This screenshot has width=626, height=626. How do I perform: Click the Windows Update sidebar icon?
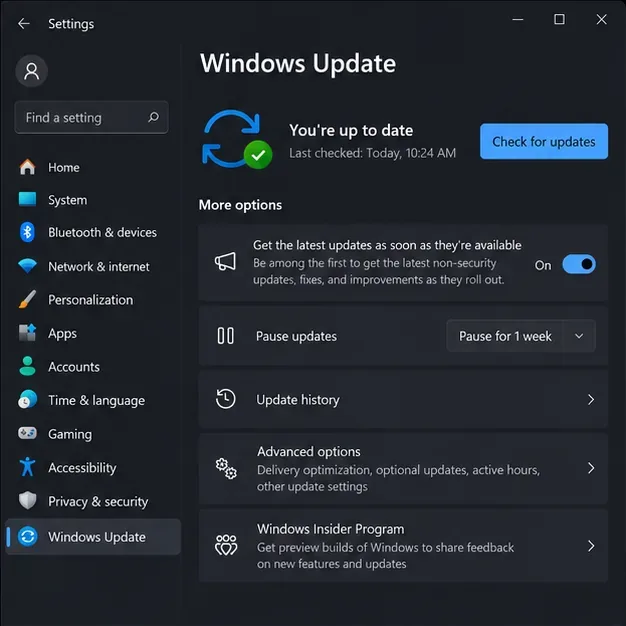(27, 536)
